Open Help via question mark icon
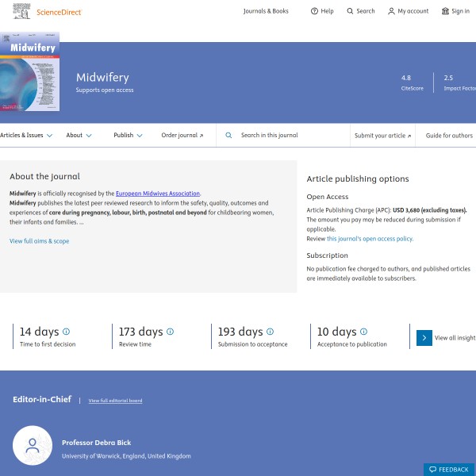Viewport: 476px width, 476px height. tap(314, 11)
